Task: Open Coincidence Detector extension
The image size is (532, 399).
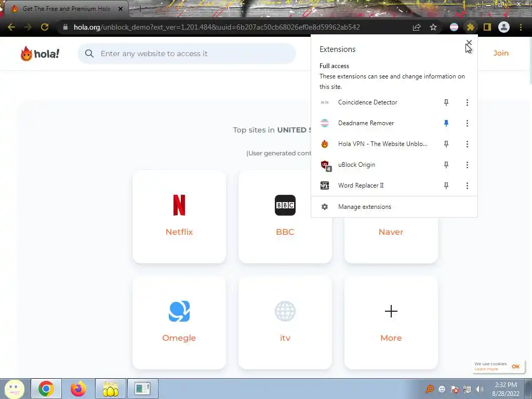Action: (367, 102)
